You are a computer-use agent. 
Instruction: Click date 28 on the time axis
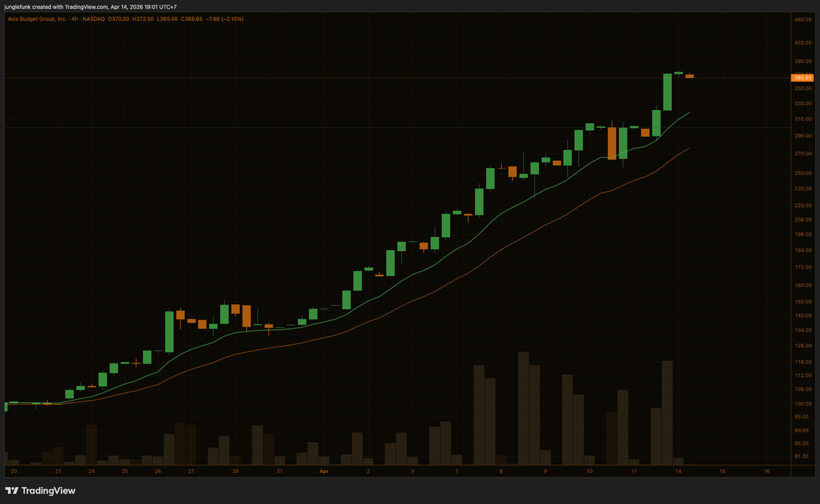click(x=235, y=471)
